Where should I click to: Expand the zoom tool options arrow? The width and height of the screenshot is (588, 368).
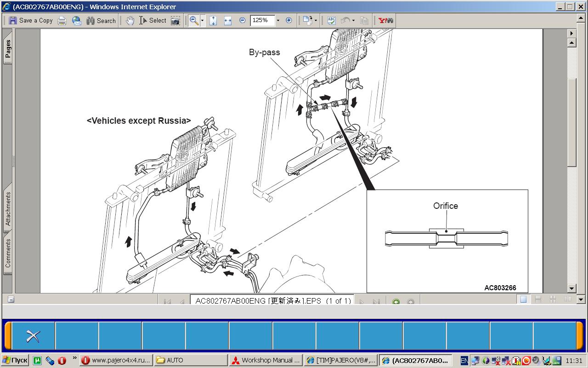[x=202, y=20]
